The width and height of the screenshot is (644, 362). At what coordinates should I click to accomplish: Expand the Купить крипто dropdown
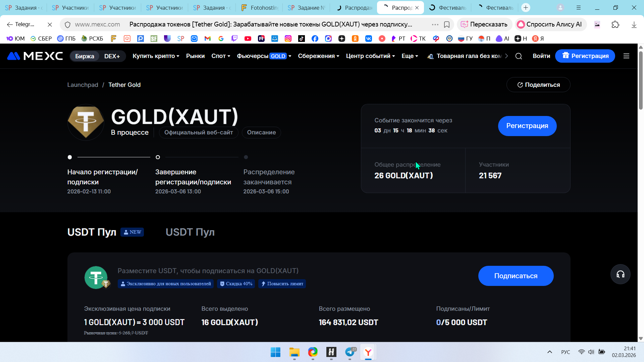point(156,56)
